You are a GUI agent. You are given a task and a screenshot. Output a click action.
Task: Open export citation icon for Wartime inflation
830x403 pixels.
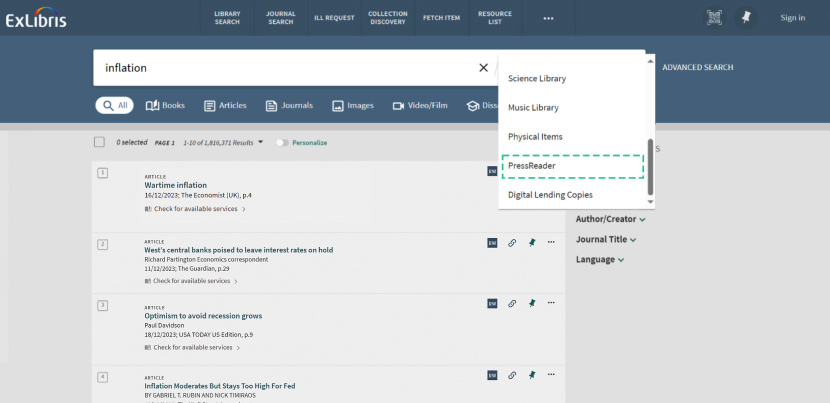pyautogui.click(x=492, y=171)
